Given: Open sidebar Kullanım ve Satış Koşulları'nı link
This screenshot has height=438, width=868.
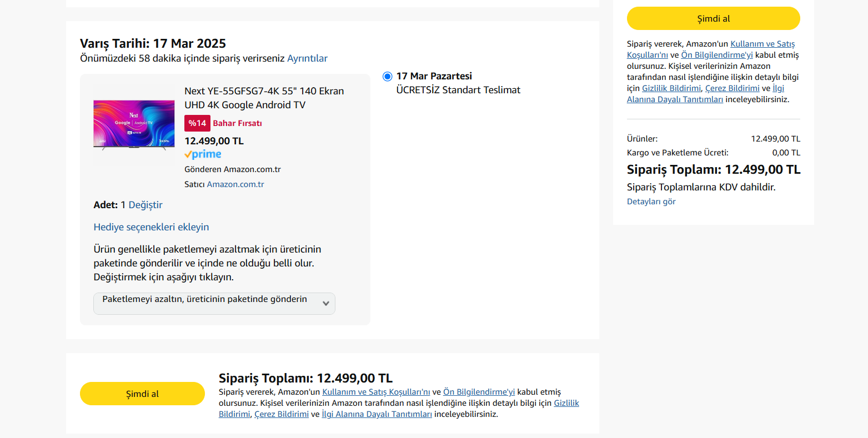Looking at the screenshot, I should 762,44.
